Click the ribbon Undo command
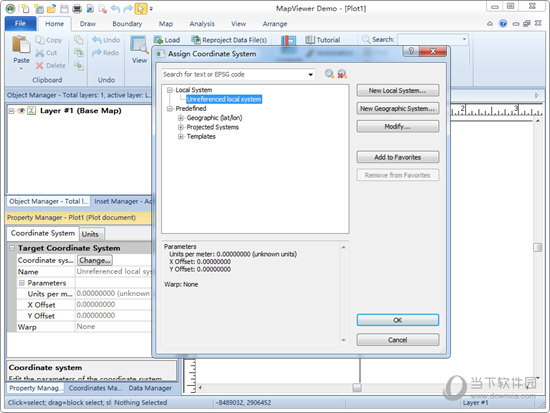Image resolution: width=550 pixels, height=413 pixels. coord(106,40)
